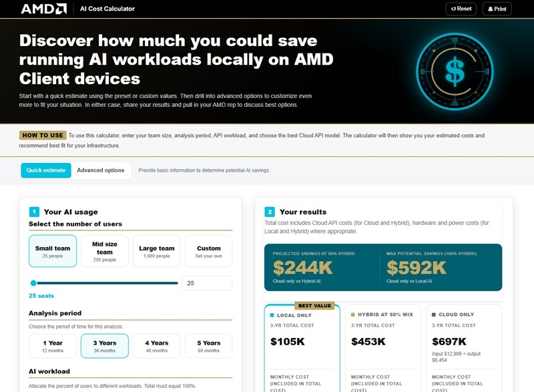Reset the calculator with Reset button

(x=461, y=9)
